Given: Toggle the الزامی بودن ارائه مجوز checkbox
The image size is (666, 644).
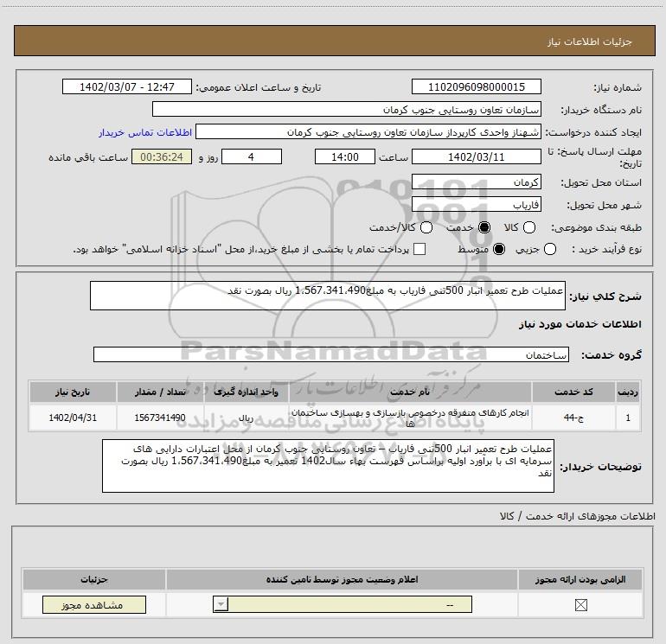Looking at the screenshot, I should click(x=580, y=605).
